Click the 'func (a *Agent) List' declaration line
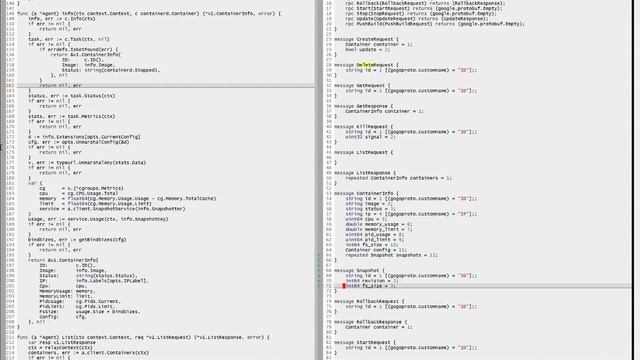640x360 pixels. click(x=143, y=338)
